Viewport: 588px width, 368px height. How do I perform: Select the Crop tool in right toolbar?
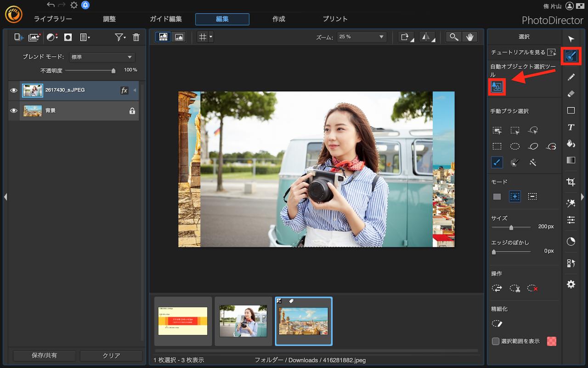coord(571,182)
